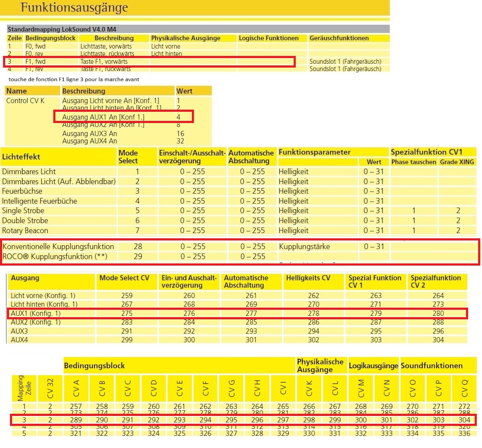Click the "Taste F1, vorwärts" description cell
The image size is (482, 448).
click(104, 62)
